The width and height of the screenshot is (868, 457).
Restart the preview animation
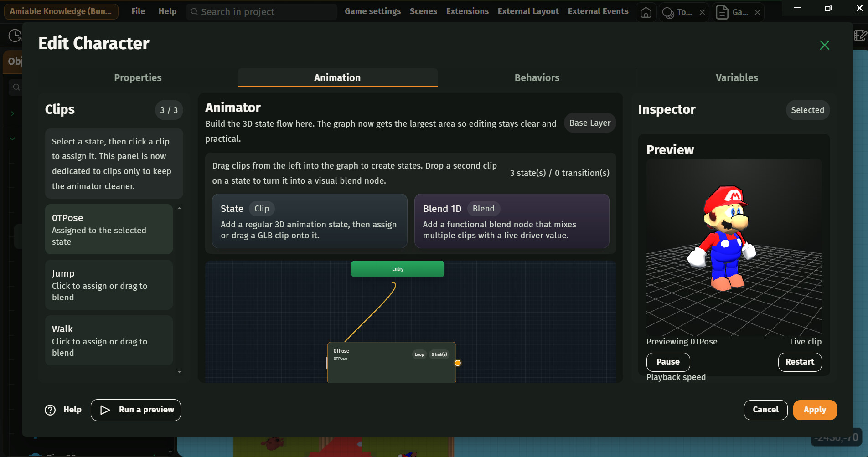pos(799,362)
